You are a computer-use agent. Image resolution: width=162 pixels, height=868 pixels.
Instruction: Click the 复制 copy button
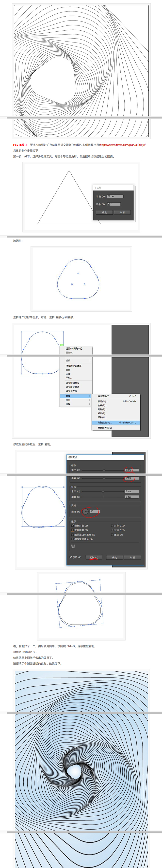(94, 557)
